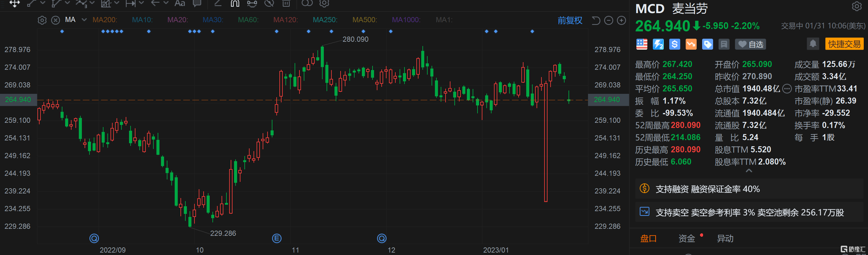Select the Aa text annotation tool
Viewport: 868px width, 255px height.
180,3
